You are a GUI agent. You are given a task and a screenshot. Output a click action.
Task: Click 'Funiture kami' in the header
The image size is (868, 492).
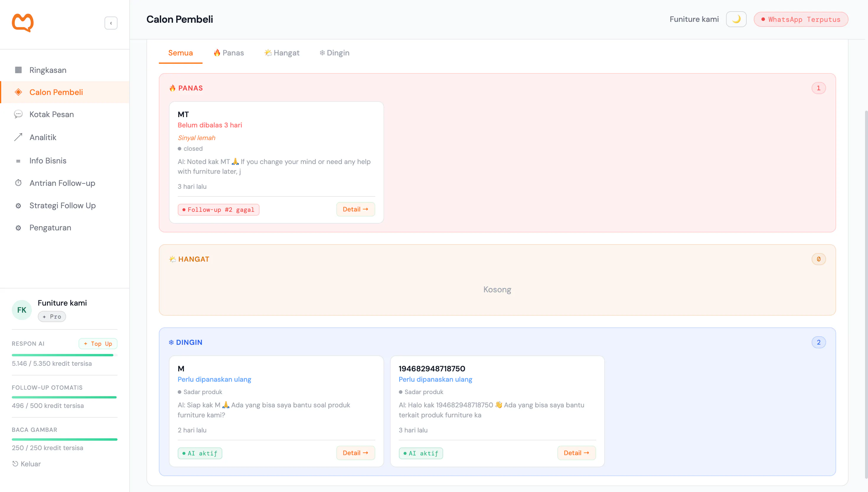coord(694,19)
